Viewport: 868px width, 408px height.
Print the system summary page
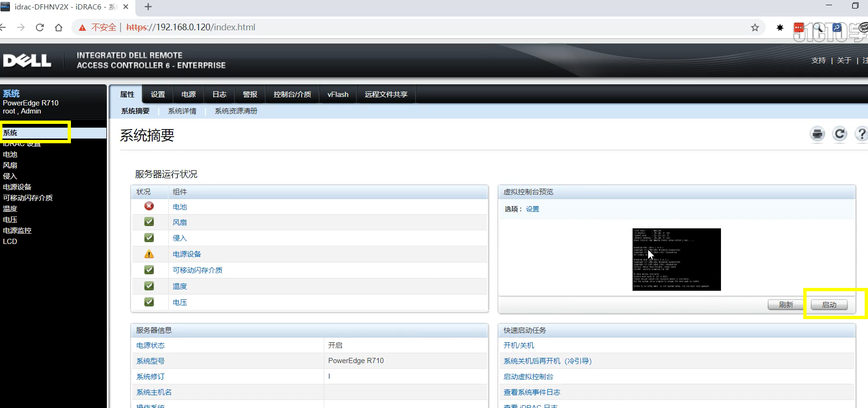point(817,134)
